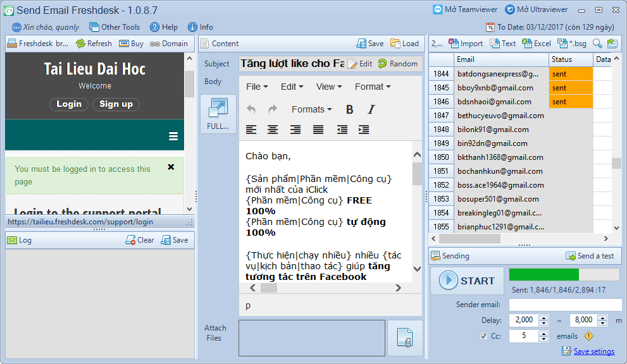
Task: Increase Cc emails count
Action: point(543,334)
